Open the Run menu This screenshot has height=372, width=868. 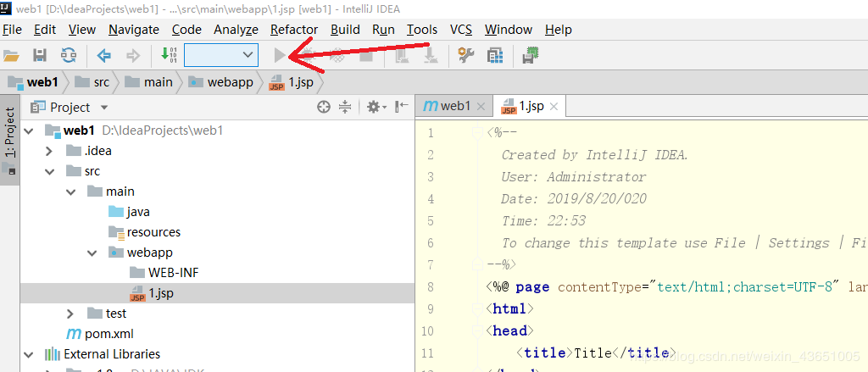[x=384, y=30]
